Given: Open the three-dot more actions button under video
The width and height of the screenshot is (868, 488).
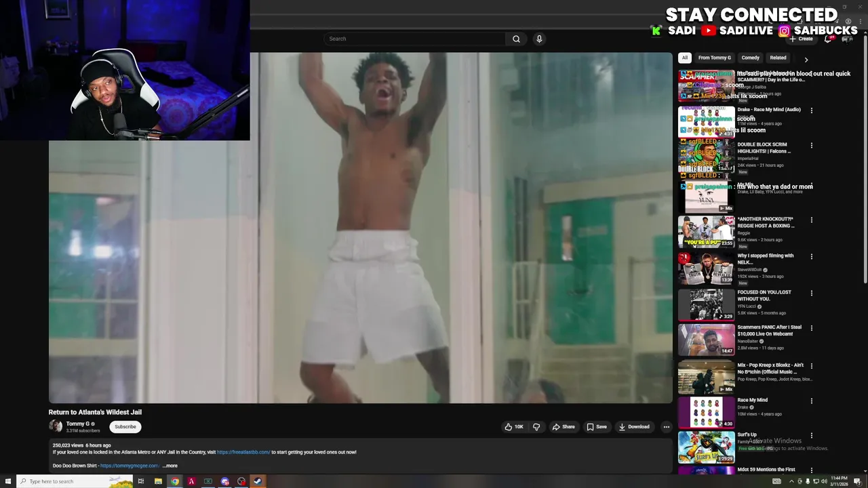Looking at the screenshot, I should coord(667,427).
